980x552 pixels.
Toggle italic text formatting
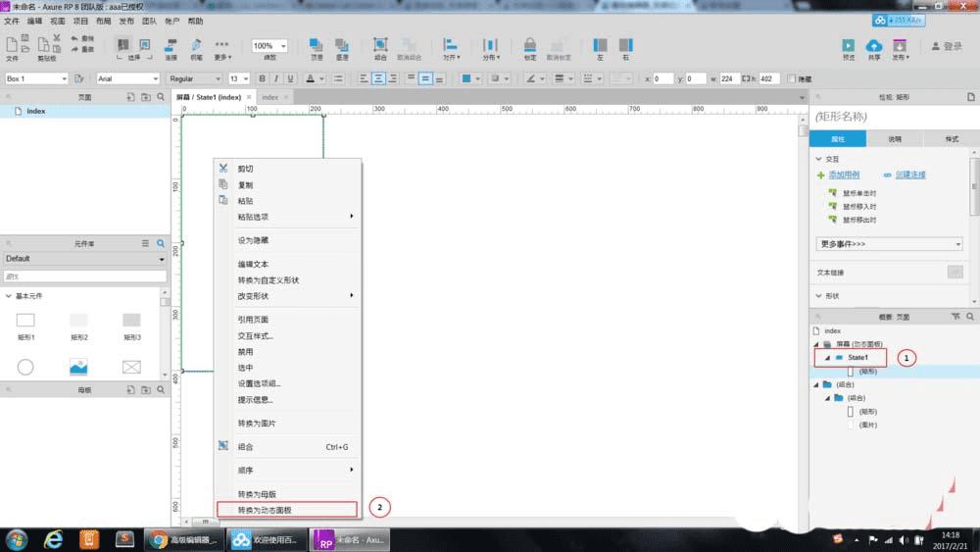(276, 78)
